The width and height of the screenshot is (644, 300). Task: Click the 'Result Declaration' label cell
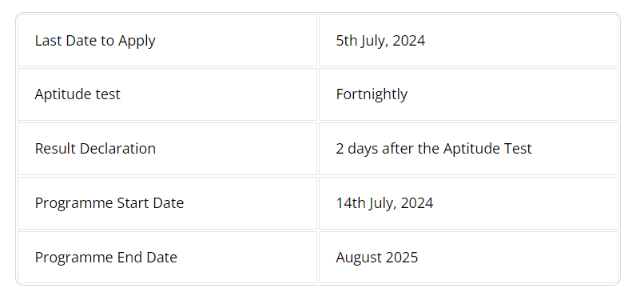click(x=167, y=149)
